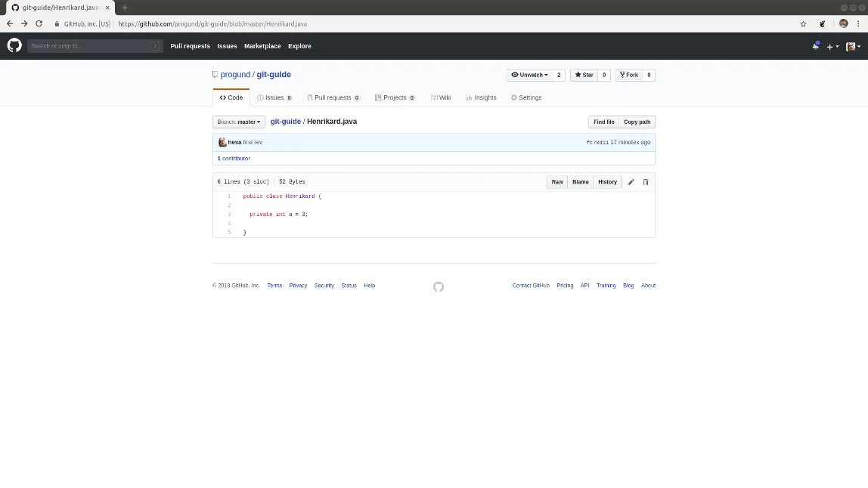This screenshot has height=488, width=868.
Task: Open the Blame view
Action: point(580,182)
